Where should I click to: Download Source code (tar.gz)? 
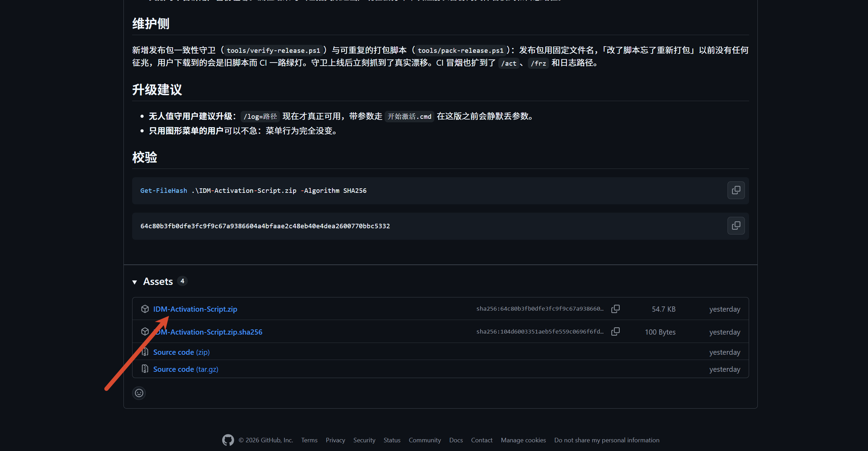coord(186,369)
